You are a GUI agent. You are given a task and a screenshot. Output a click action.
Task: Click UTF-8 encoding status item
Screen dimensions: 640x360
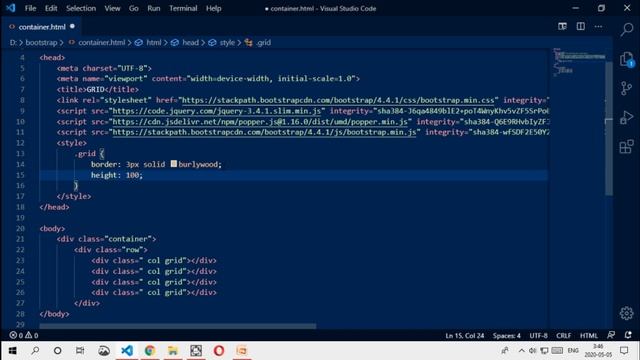tap(538, 336)
